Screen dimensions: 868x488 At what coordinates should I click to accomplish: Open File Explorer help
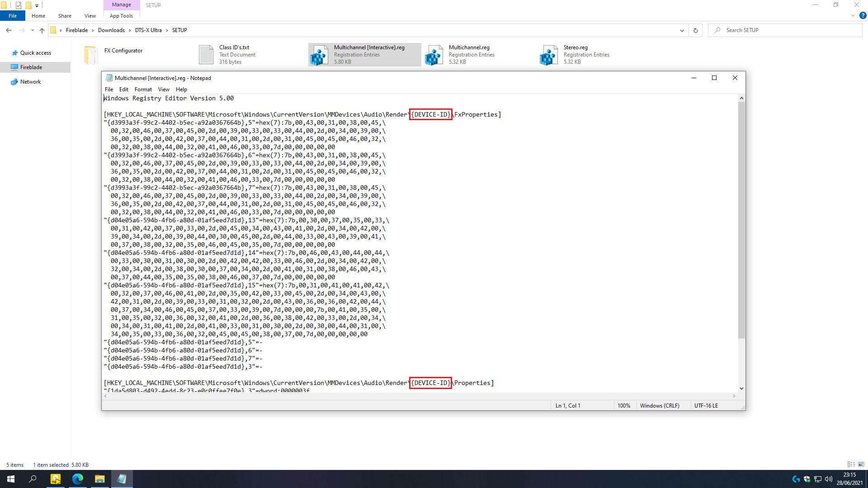click(863, 15)
